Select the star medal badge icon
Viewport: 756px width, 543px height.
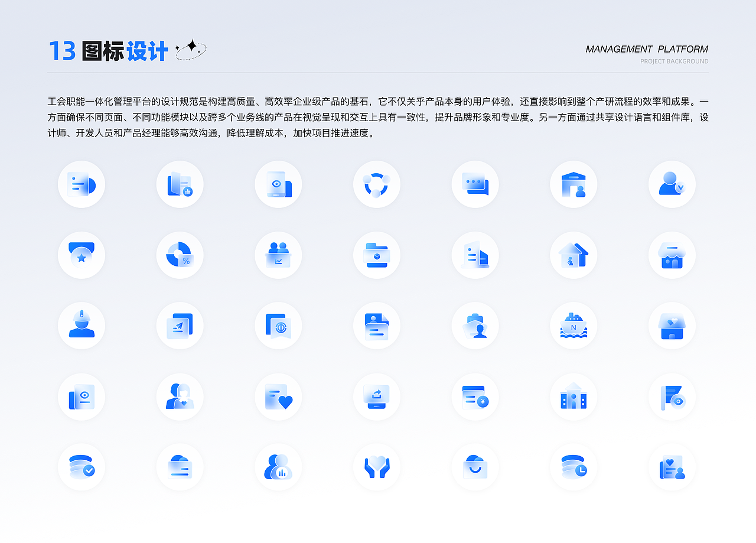(82, 255)
